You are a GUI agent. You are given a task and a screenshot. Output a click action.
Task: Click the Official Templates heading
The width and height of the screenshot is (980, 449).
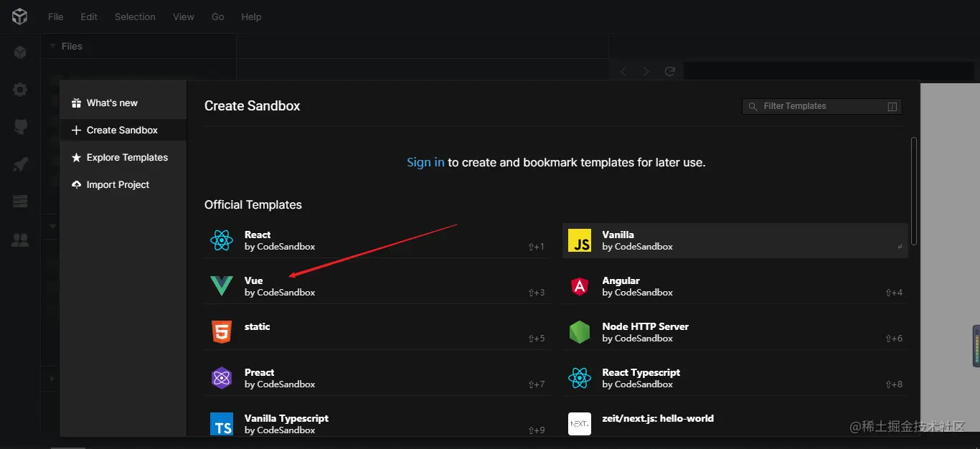coord(253,204)
